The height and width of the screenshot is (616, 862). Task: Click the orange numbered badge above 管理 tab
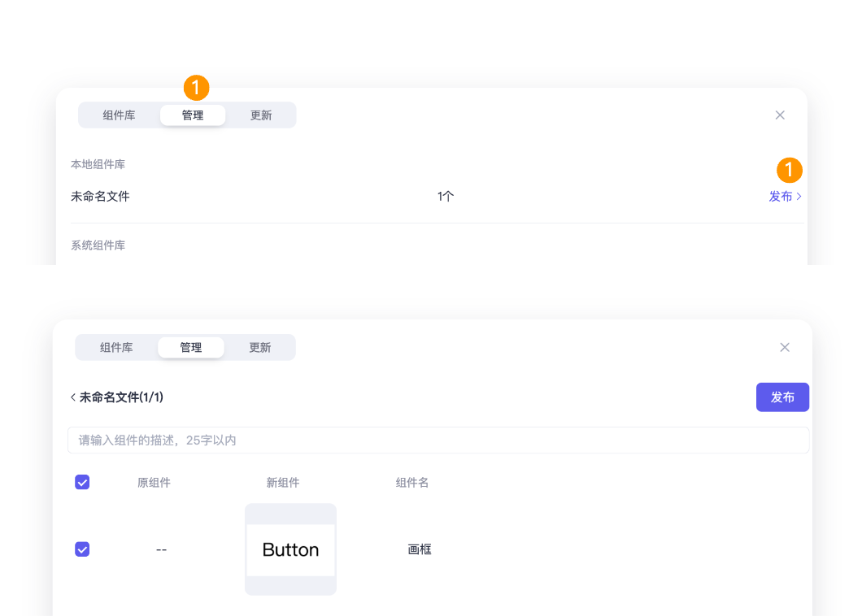tap(196, 87)
